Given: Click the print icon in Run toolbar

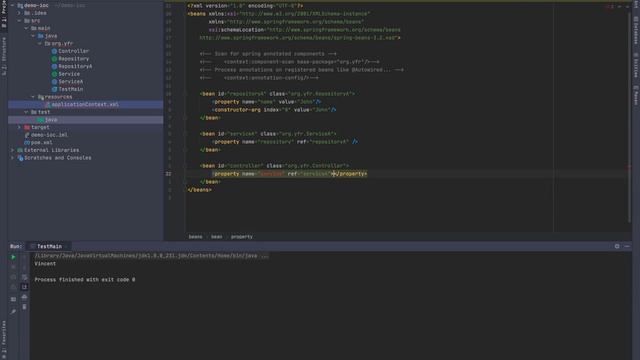Looking at the screenshot, I should pos(24,297).
